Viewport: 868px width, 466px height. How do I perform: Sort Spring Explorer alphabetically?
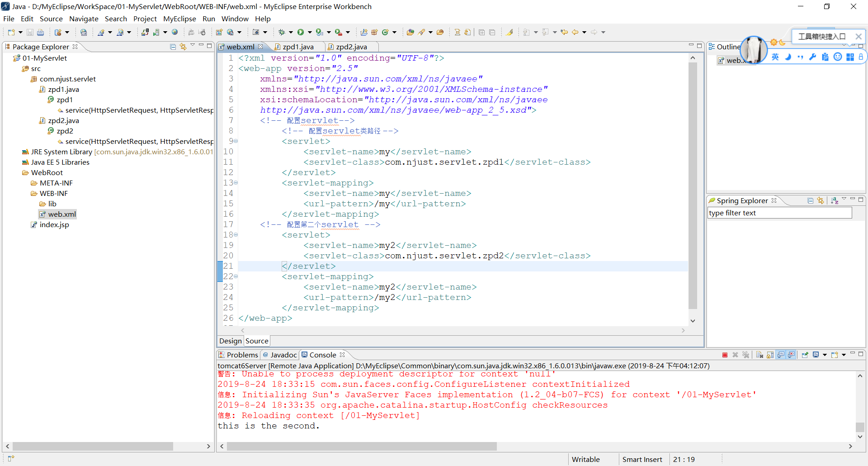834,200
